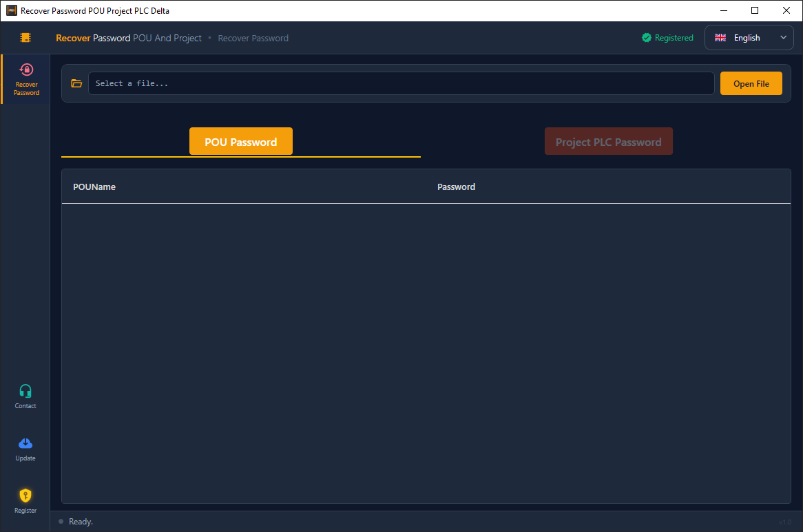Switch to the POU Password tab

(x=241, y=142)
